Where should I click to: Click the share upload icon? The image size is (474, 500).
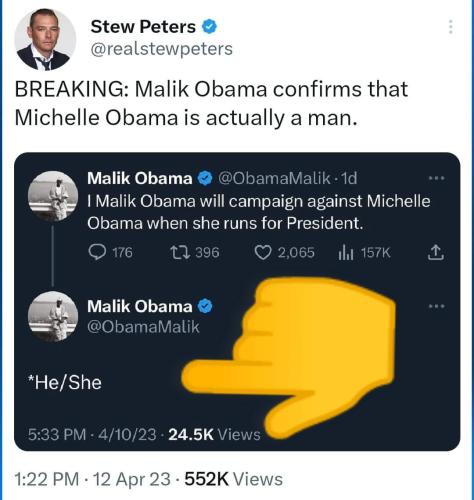436,252
